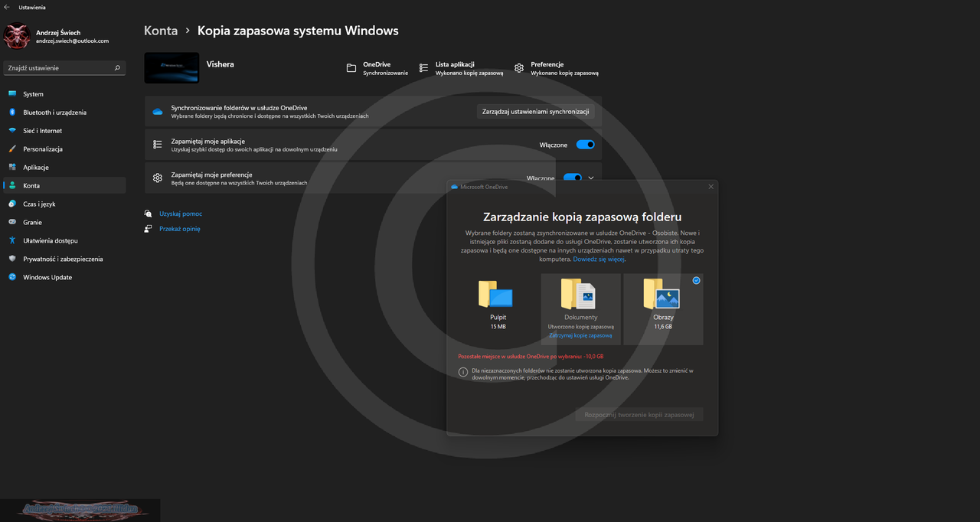Click the Zarządzanie kopią zapasową folderu heading
The width and height of the screenshot is (980, 522).
(583, 217)
